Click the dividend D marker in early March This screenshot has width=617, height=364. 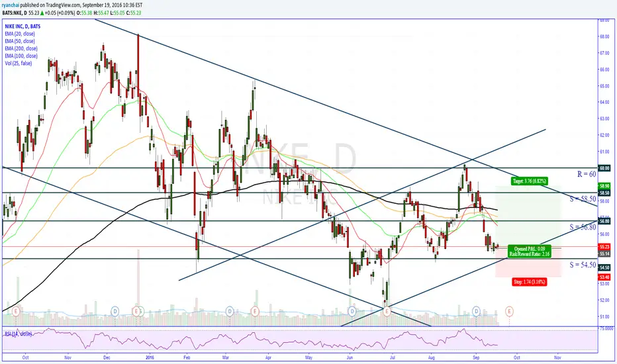230,311
